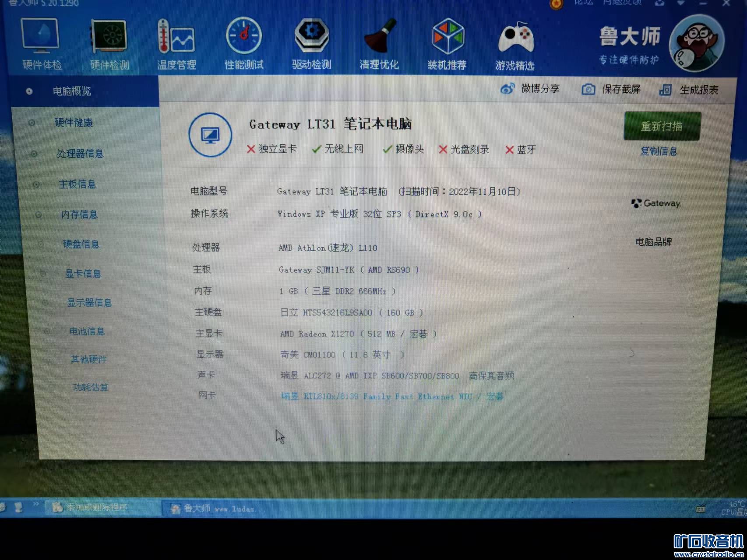Click the 蓝牙 status indicator
747x560 pixels.
pos(521,150)
